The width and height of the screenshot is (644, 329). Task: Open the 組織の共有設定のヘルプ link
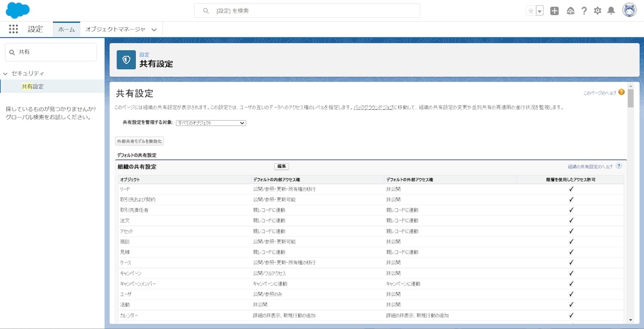pyautogui.click(x=590, y=167)
